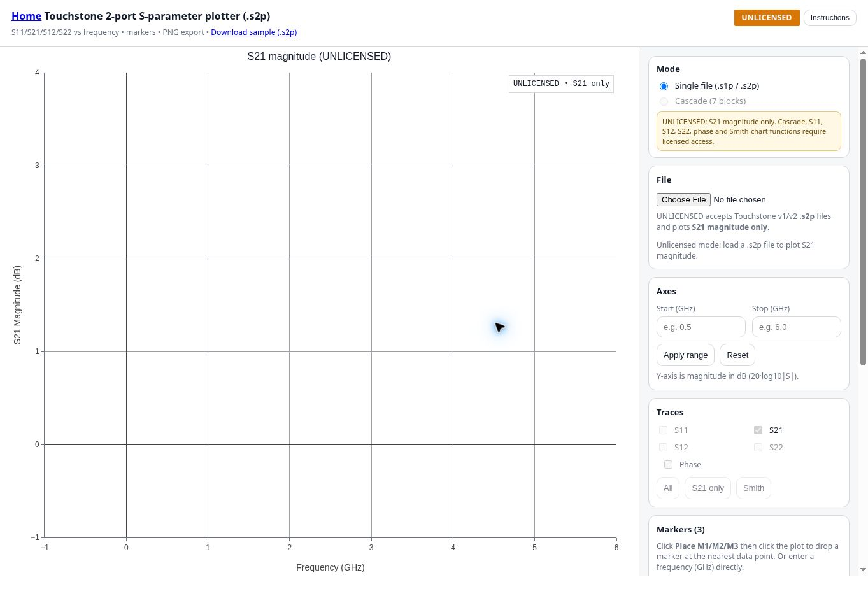Click the 'S21 Magnitude (dB)' axis label
868x596 pixels.
click(x=17, y=305)
